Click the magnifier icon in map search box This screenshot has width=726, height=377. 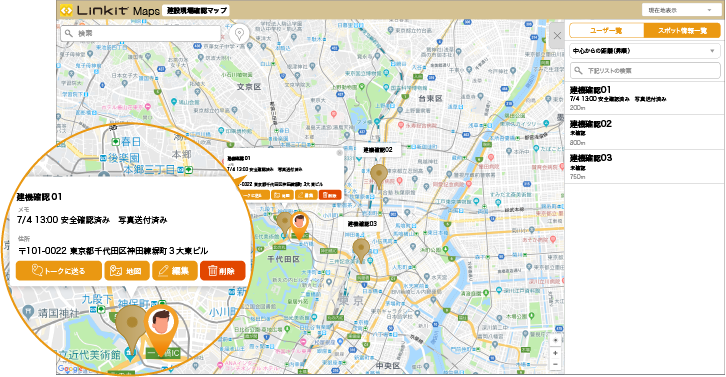coord(69,33)
